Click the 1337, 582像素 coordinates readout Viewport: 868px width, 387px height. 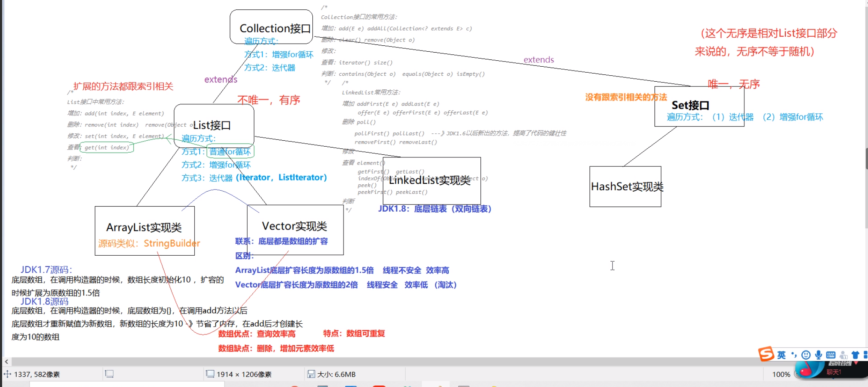coord(37,374)
